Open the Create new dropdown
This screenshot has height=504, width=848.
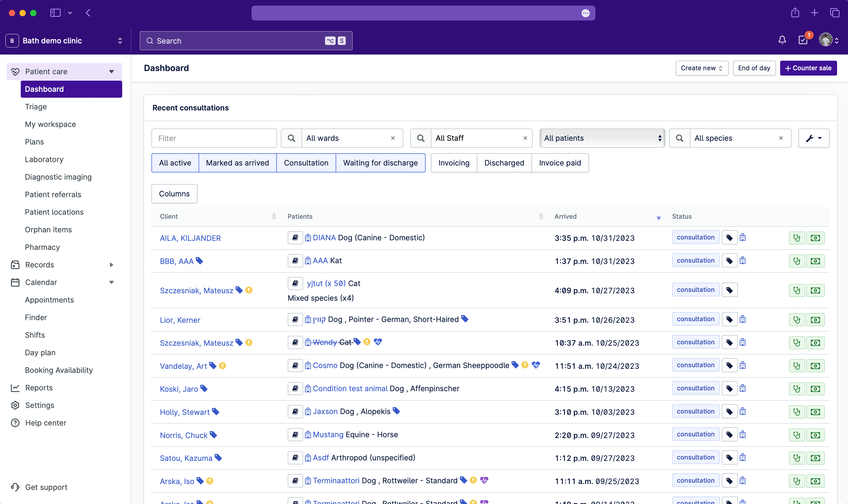[x=702, y=68]
